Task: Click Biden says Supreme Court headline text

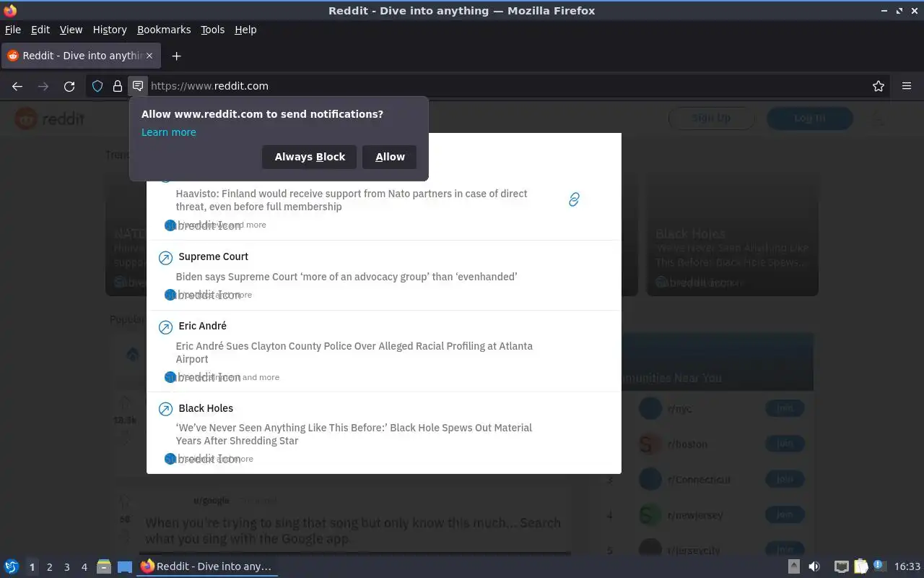Action: pos(346,277)
